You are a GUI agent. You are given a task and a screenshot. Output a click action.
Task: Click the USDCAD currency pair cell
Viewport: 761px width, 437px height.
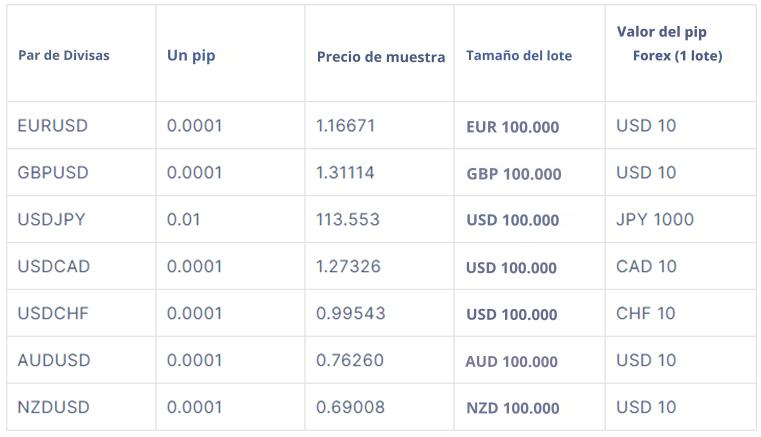click(54, 266)
